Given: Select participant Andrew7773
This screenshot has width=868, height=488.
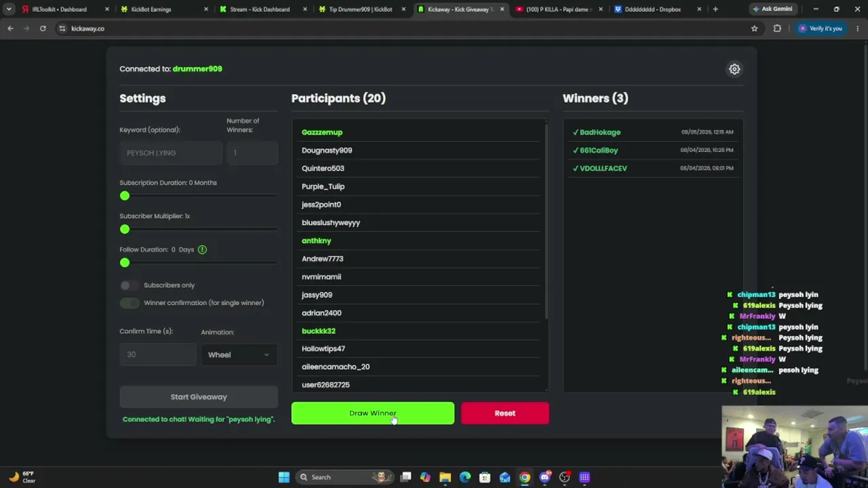Looking at the screenshot, I should (322, 259).
